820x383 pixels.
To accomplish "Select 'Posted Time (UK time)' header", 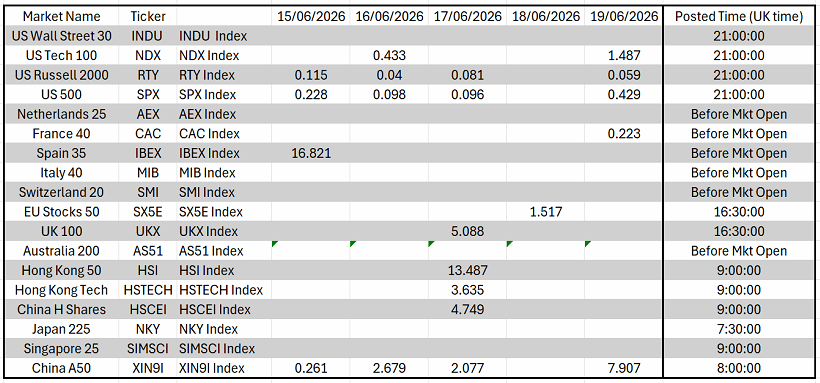I will coord(739,16).
